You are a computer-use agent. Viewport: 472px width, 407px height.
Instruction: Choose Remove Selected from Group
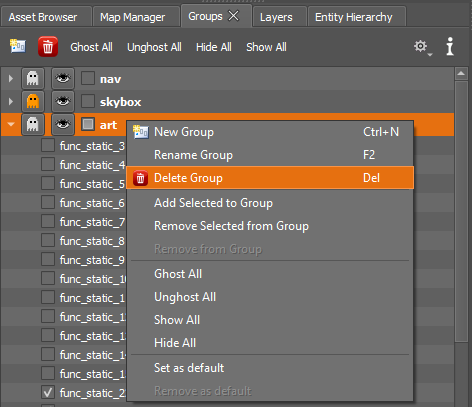coord(270,226)
